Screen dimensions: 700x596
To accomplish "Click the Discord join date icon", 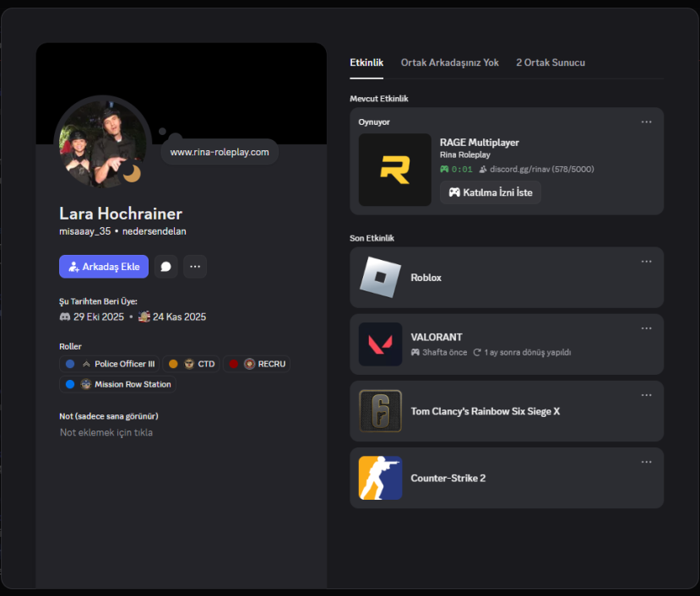I will pos(65,317).
